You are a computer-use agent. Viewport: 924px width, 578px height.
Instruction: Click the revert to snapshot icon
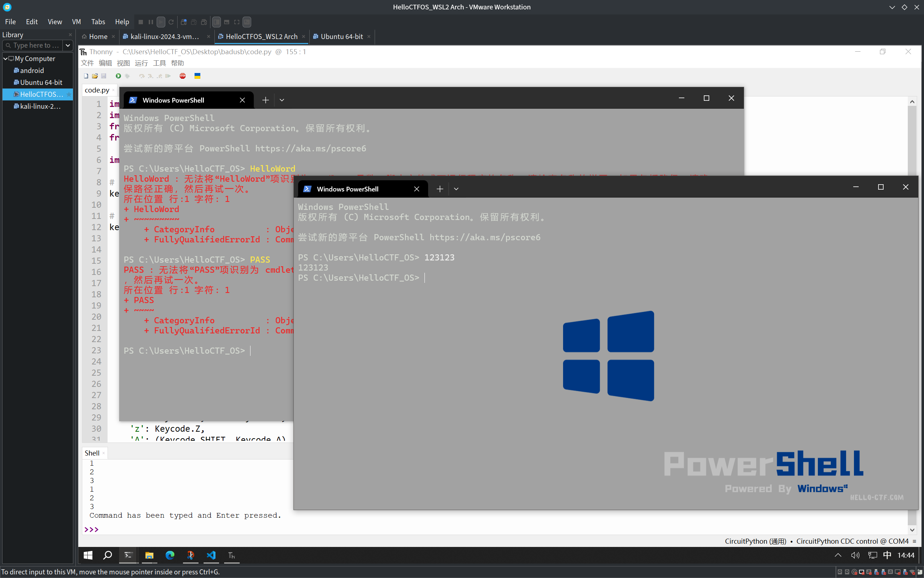pyautogui.click(x=194, y=22)
